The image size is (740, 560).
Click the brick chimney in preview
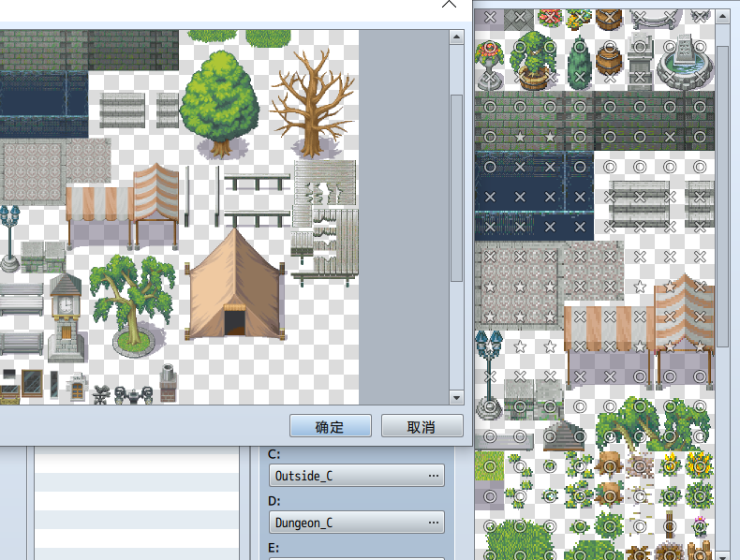coord(168,383)
